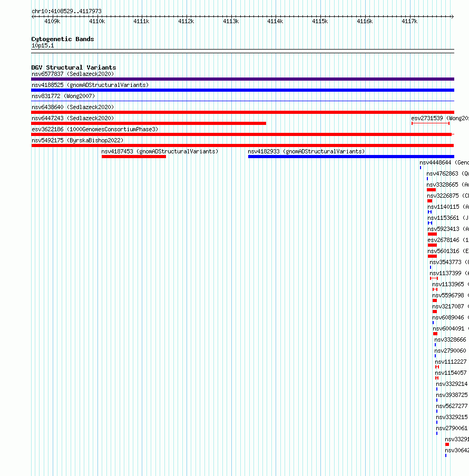Click the nsv5627277 variant label
Screen dimensions: 469x476
coord(452,406)
